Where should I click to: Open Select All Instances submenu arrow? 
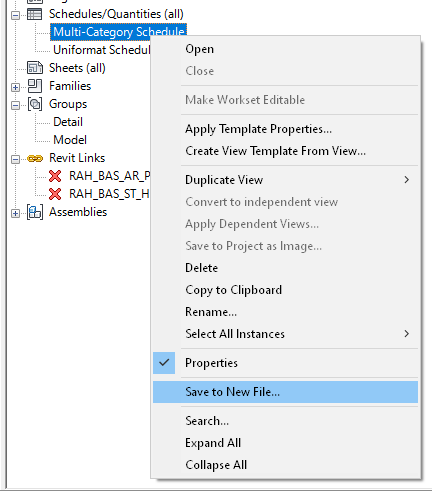tap(406, 334)
